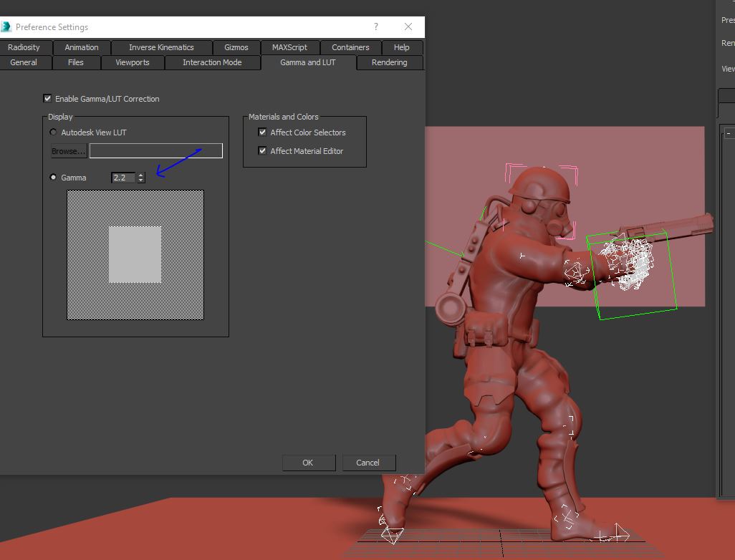Click the Gamma value field 2.2
The width and height of the screenshot is (735, 560).
[123, 178]
